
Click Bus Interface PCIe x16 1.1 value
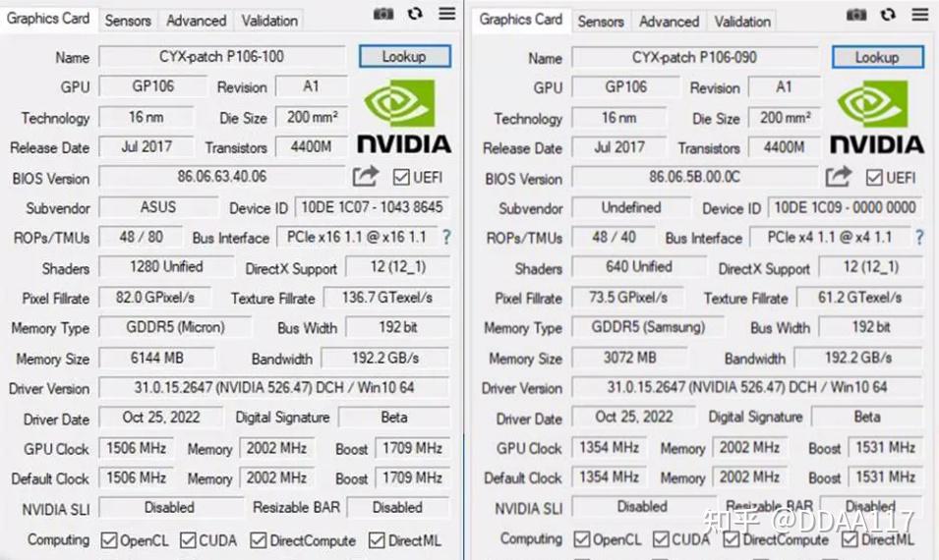click(x=357, y=237)
